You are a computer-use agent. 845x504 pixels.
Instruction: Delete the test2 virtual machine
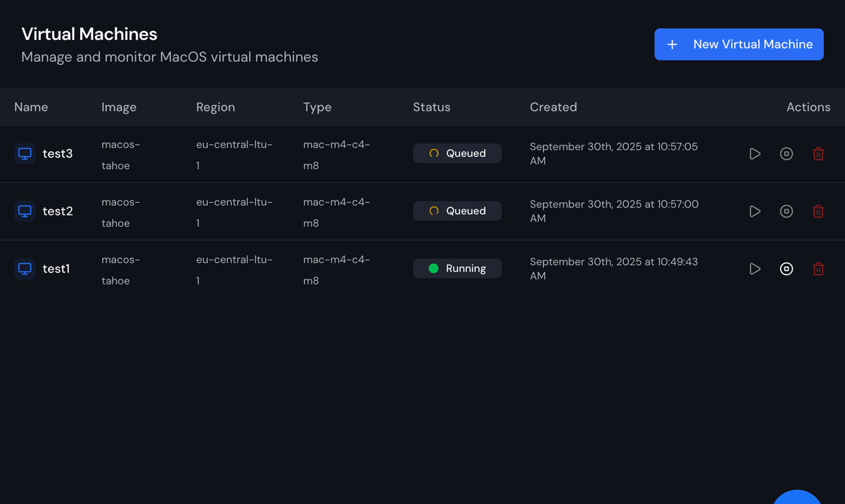coord(818,210)
